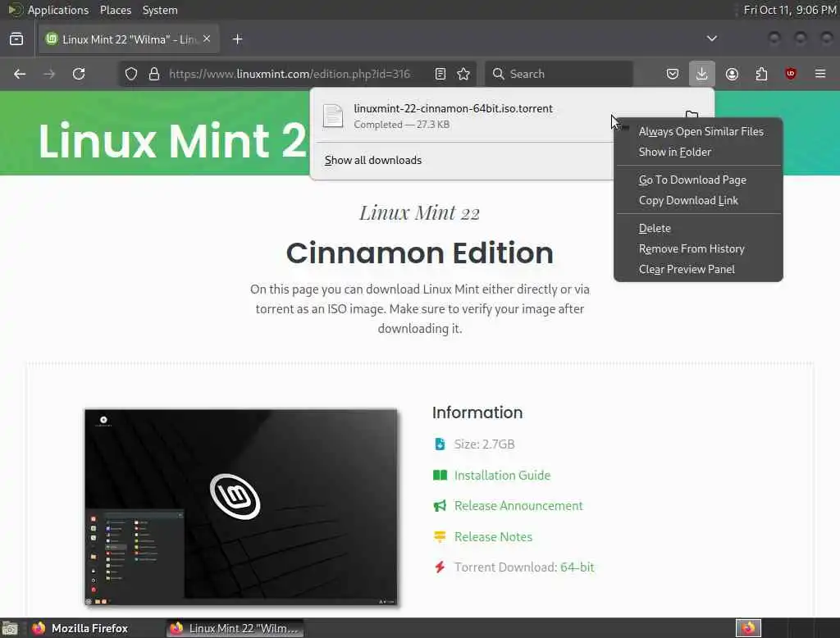The image size is (840, 638).
Task: Close the Linux Mint 22 tab
Action: pyautogui.click(x=207, y=39)
